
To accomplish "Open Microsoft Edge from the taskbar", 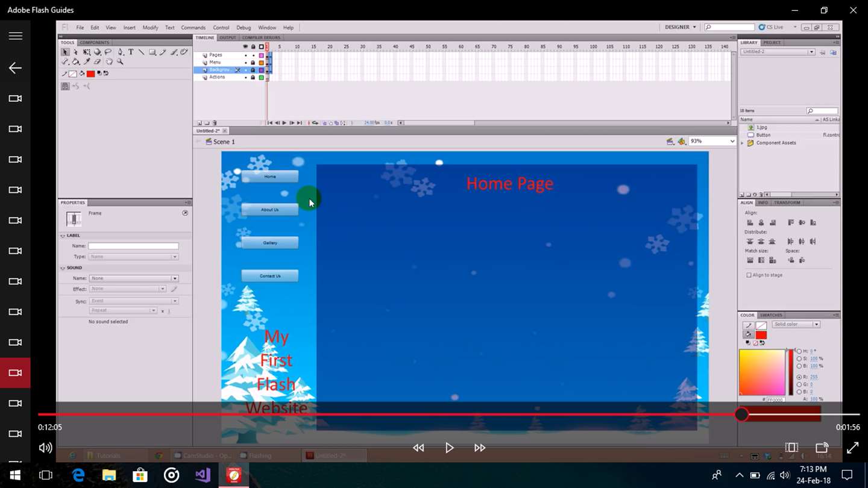I will 78,475.
